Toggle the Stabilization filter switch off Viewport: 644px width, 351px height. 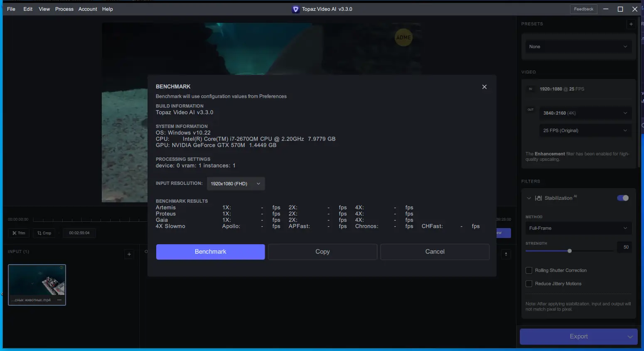pyautogui.click(x=623, y=198)
